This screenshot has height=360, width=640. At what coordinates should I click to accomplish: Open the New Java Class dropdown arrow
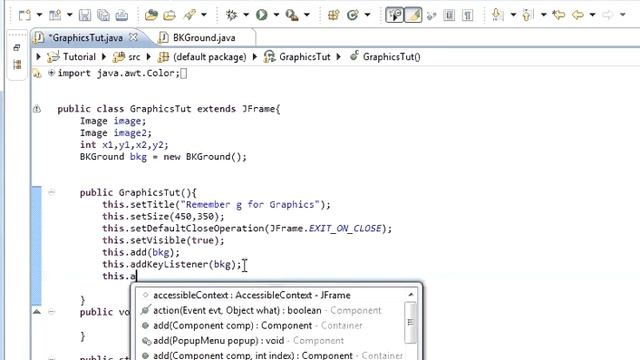tap(367, 15)
